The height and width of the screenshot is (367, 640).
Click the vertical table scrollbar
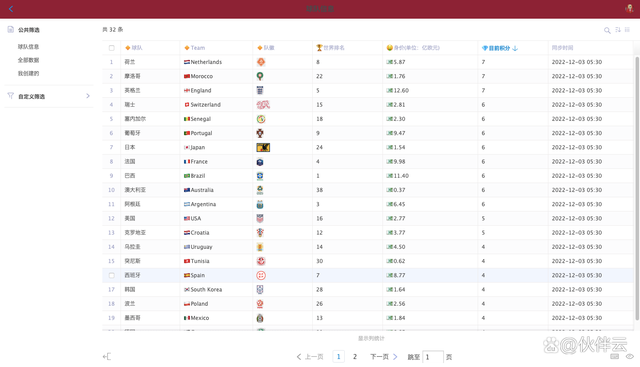tap(637, 188)
